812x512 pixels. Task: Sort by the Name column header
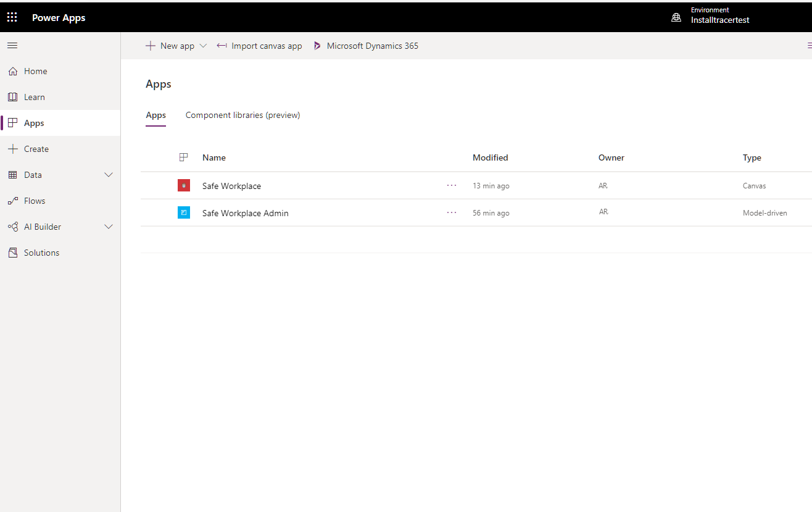tap(214, 157)
